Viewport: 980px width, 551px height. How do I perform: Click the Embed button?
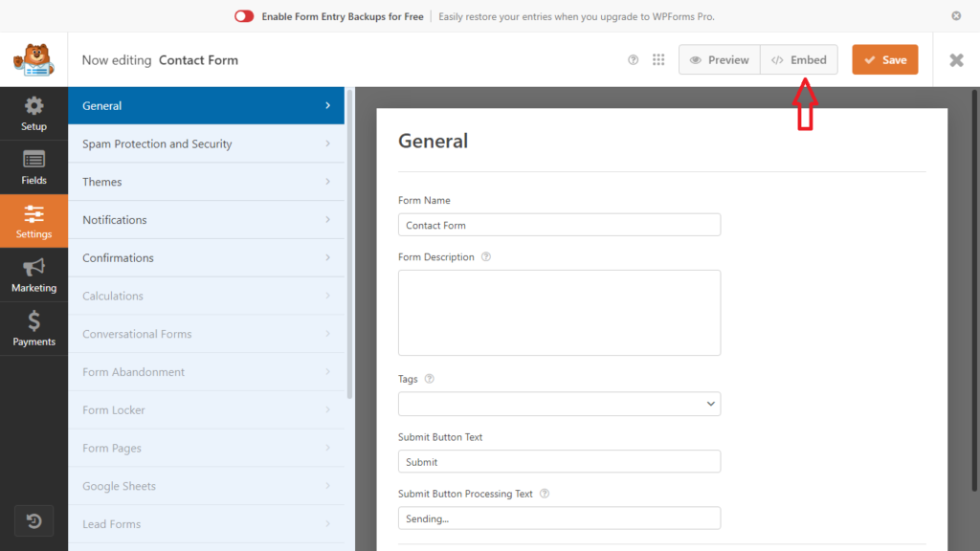tap(799, 60)
